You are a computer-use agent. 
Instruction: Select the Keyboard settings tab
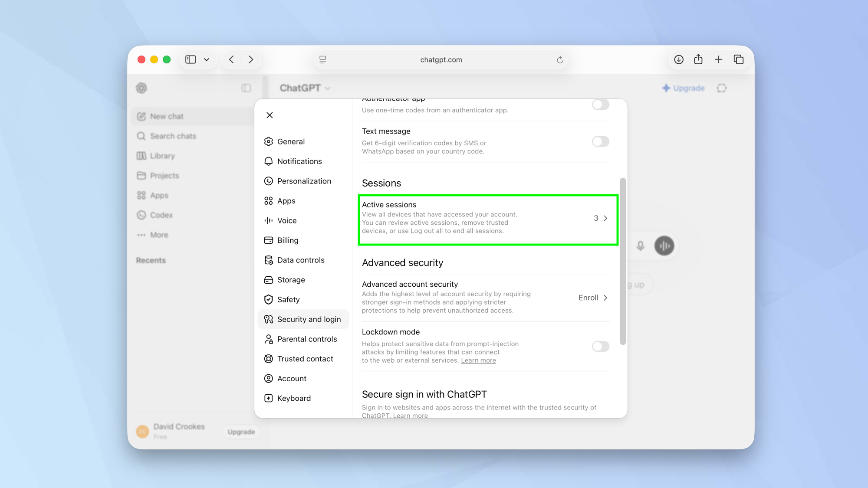303,398
